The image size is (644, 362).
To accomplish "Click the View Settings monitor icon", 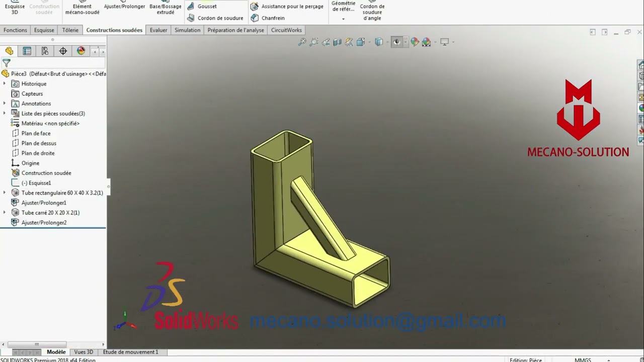I will tap(444, 42).
